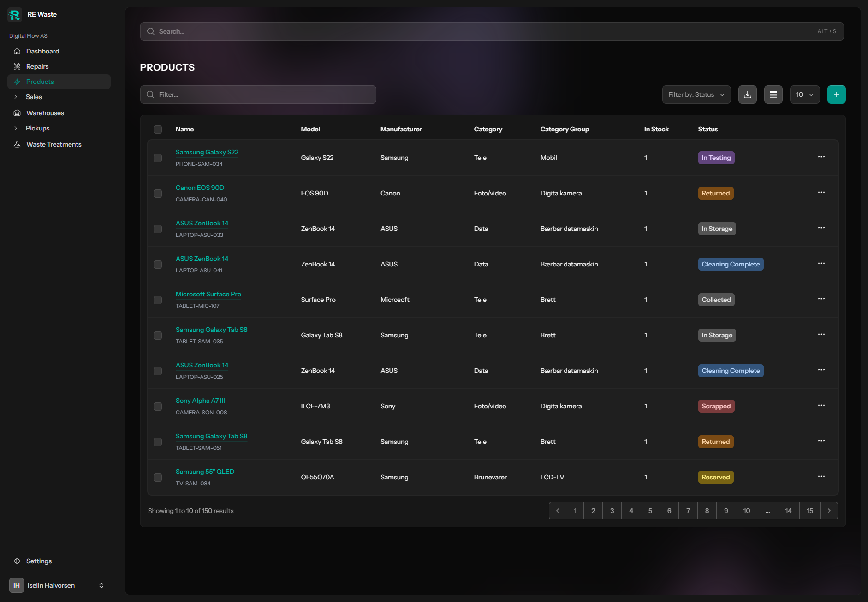The image size is (868, 602).
Task: Open row actions for Microsoft Surface Pro
Action: pyautogui.click(x=821, y=299)
